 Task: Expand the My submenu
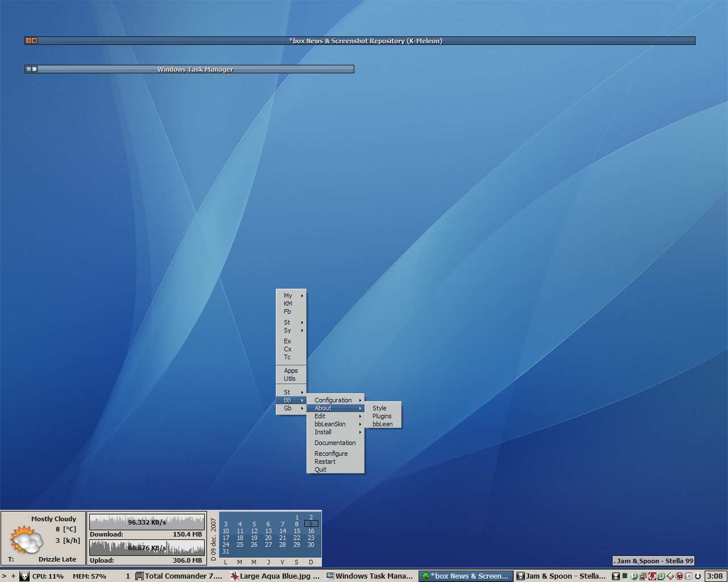(x=291, y=296)
